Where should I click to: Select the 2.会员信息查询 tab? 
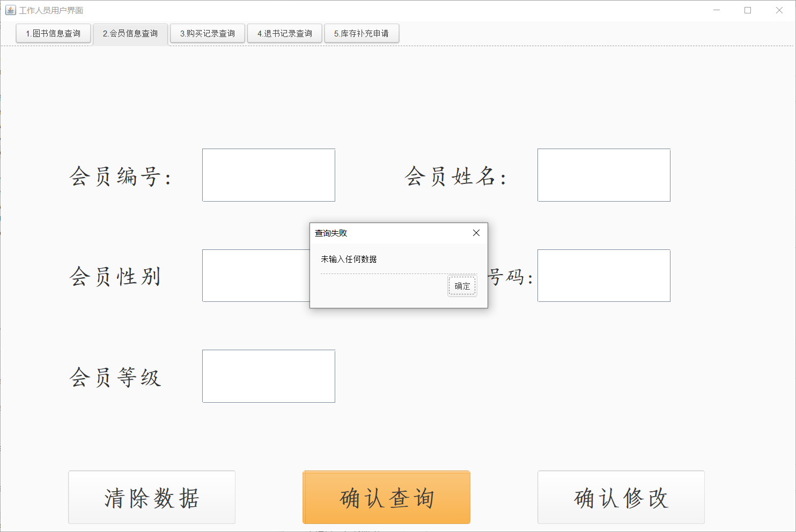coord(130,34)
